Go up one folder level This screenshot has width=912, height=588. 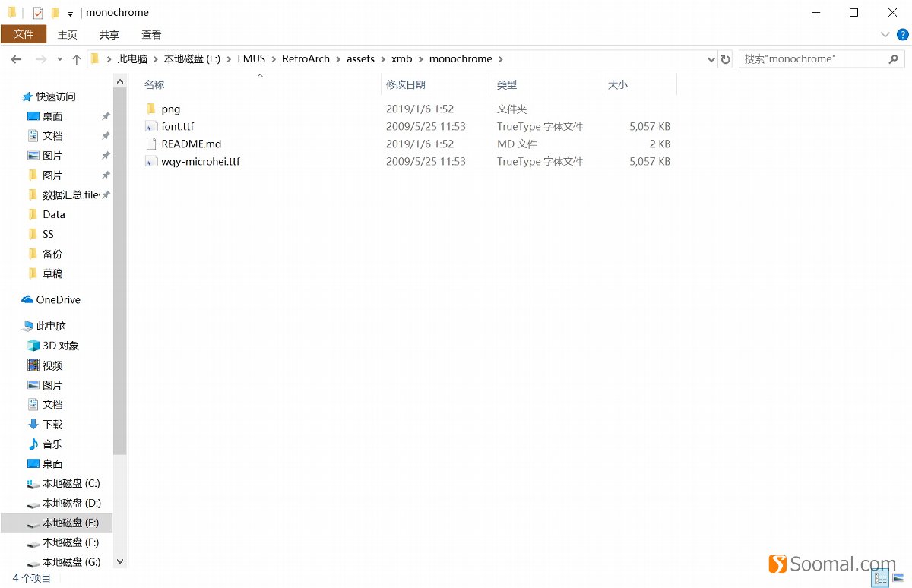coord(76,58)
